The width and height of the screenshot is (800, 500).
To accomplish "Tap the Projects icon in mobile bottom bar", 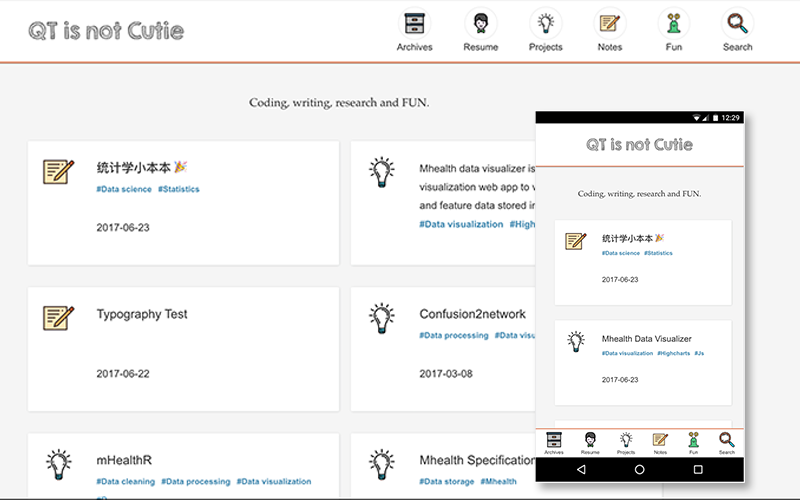I will pos(625,440).
